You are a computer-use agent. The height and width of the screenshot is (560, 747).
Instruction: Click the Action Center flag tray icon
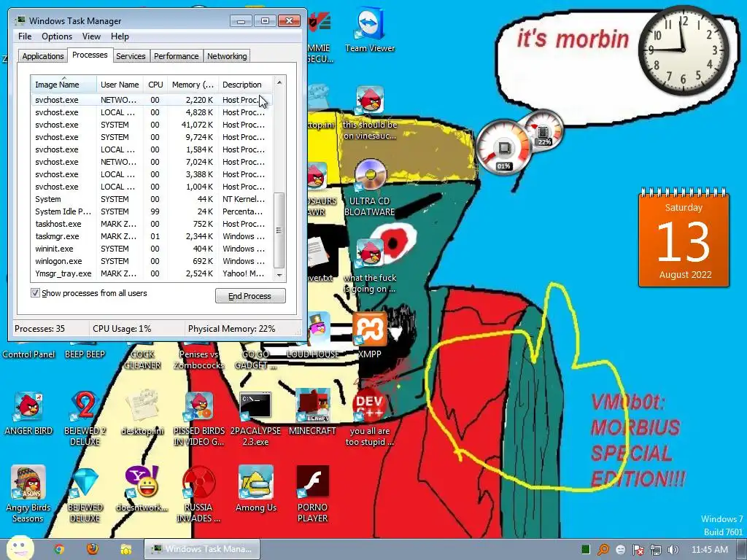coord(638,550)
